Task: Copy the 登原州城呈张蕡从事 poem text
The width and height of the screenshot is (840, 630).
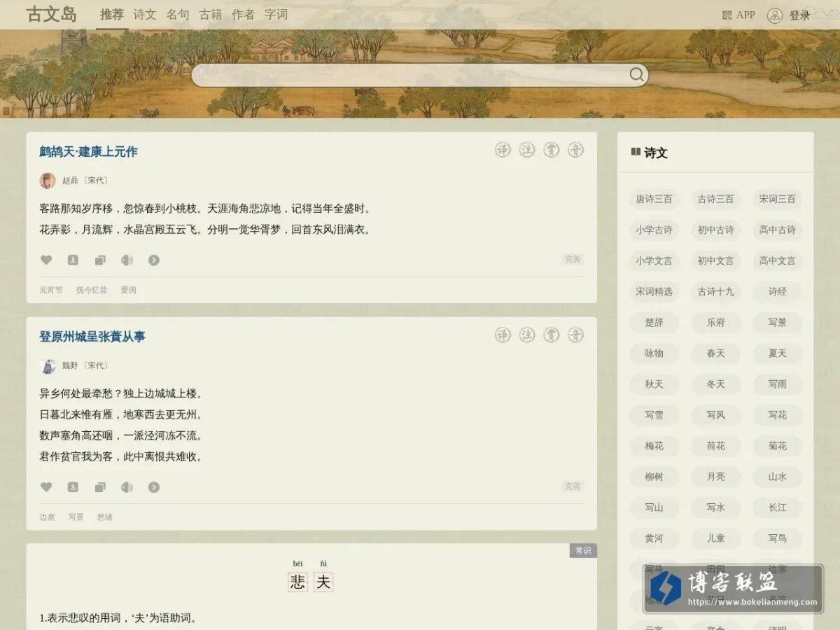Action: coord(100,486)
